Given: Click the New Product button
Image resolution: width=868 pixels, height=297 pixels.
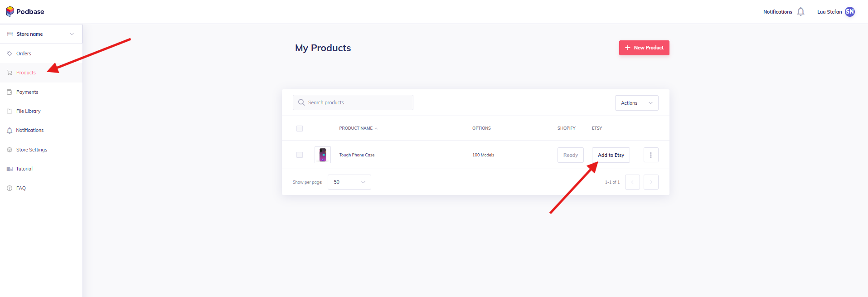Looking at the screenshot, I should [644, 48].
